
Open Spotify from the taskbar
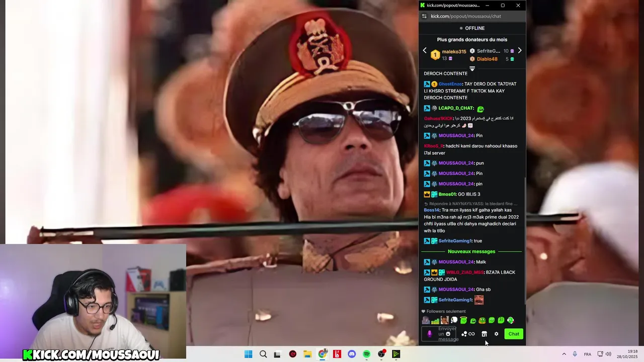[367, 354]
